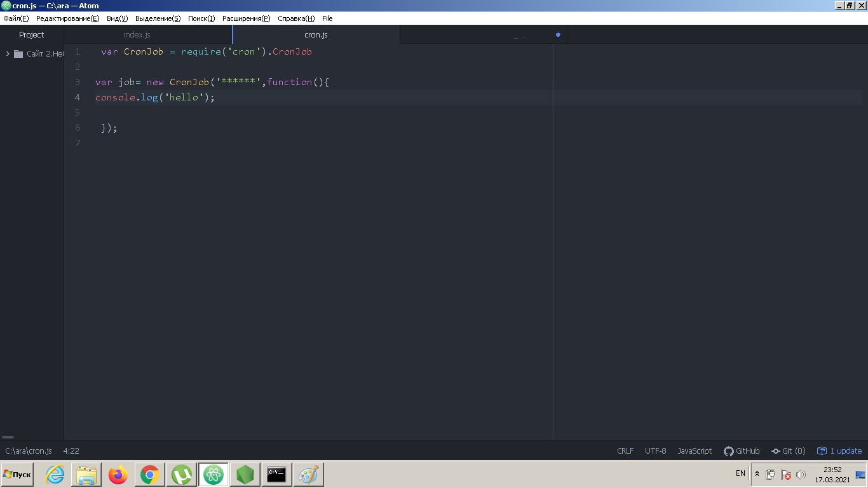Switch to the command prompt taskbar window
Image resolution: width=868 pixels, height=488 pixels.
tap(276, 475)
